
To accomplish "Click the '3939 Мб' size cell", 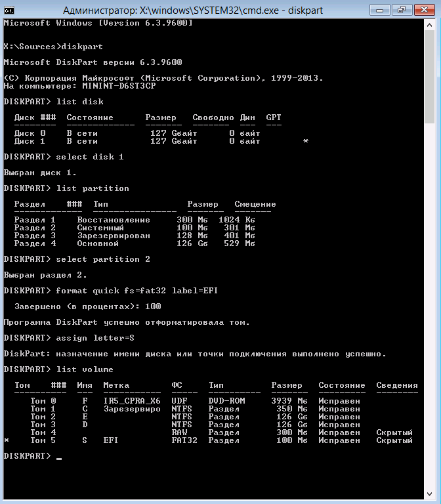I will pos(289,401).
